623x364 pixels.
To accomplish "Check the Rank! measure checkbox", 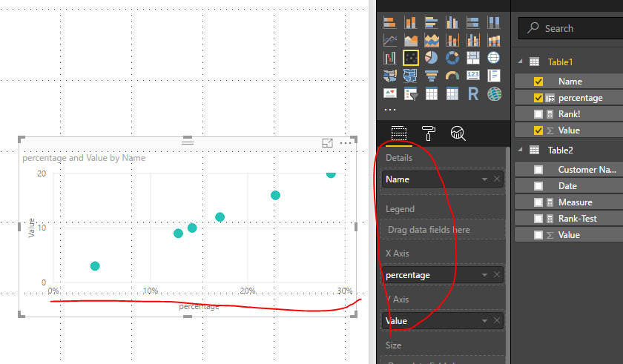I will [538, 114].
